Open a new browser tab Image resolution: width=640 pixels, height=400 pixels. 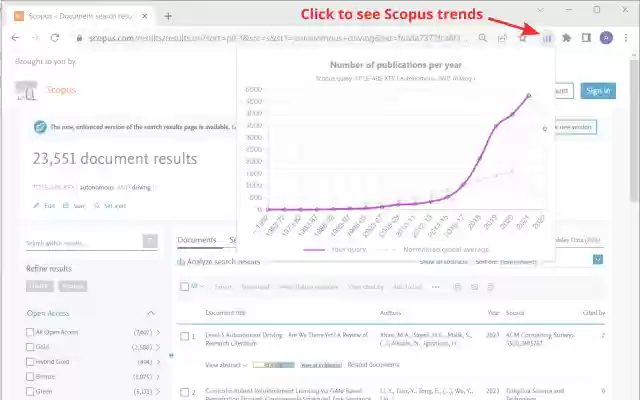point(168,16)
